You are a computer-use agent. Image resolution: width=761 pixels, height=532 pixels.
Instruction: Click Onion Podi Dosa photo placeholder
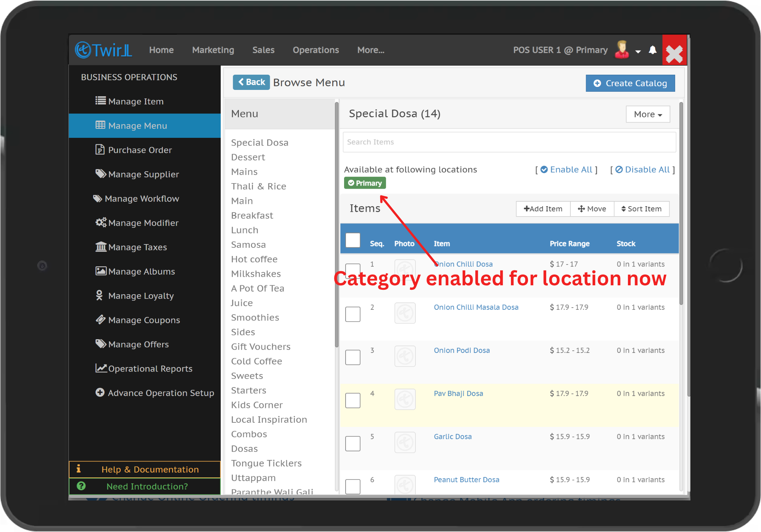click(x=405, y=357)
